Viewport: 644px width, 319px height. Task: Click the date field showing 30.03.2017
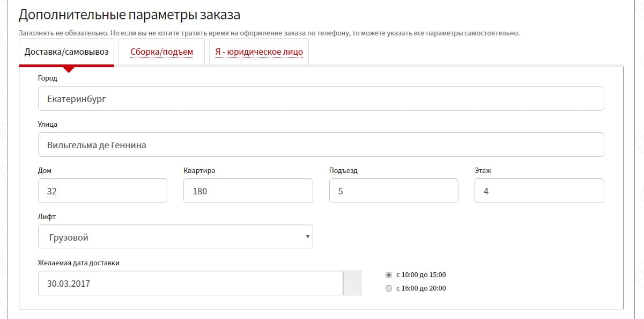pyautogui.click(x=190, y=283)
